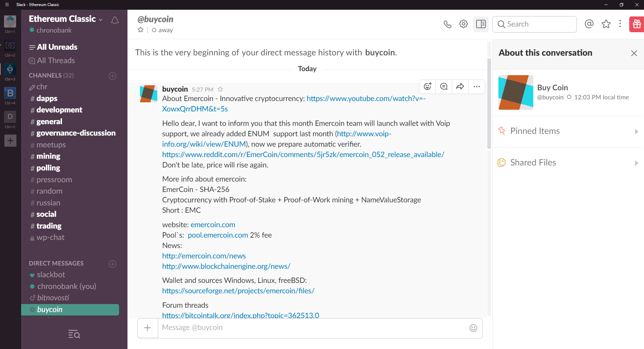This screenshot has height=349, width=644.
Task: Open the #general channel
Action: (x=49, y=121)
